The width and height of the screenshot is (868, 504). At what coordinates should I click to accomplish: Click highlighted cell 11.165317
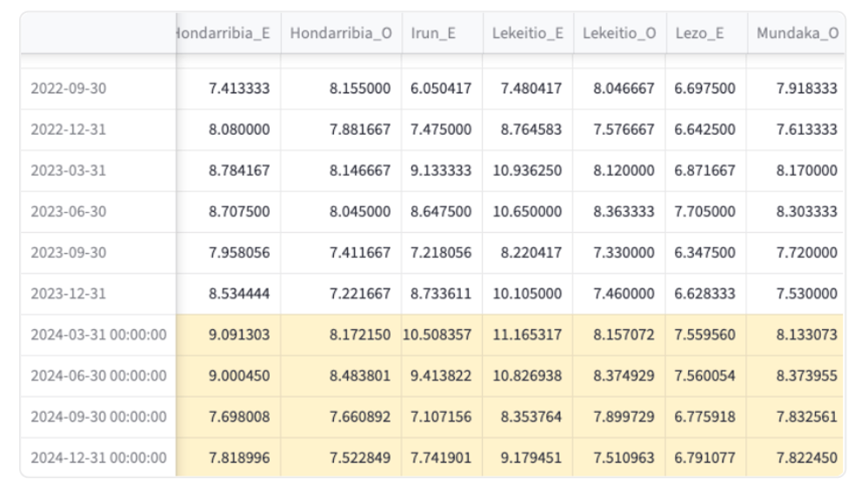[528, 335]
